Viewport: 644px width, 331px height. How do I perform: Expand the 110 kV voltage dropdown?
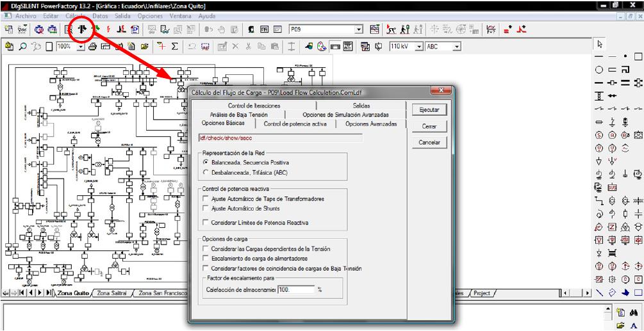(420, 47)
